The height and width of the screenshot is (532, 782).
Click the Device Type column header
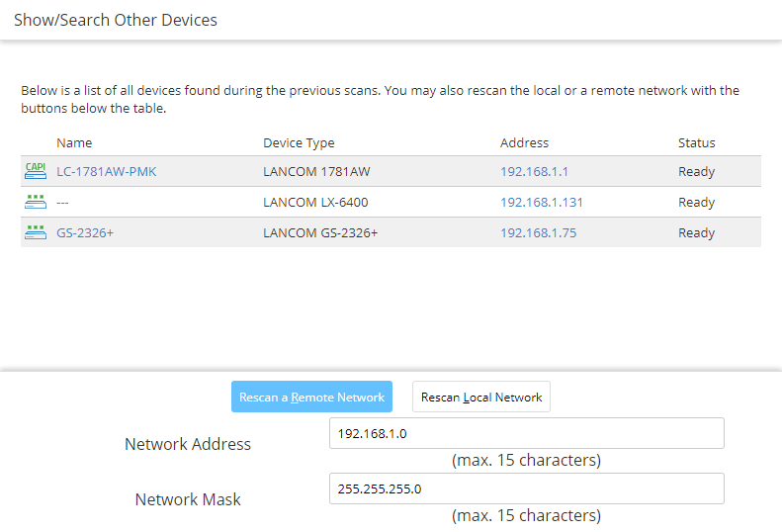click(299, 142)
